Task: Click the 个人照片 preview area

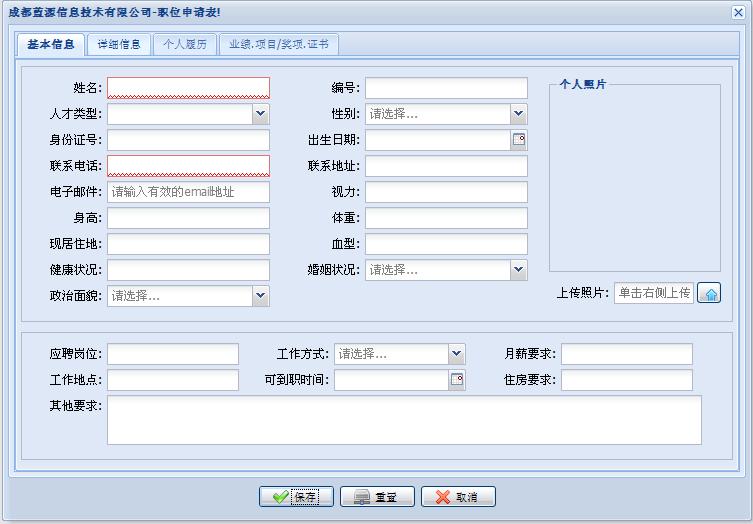Action: click(x=635, y=179)
